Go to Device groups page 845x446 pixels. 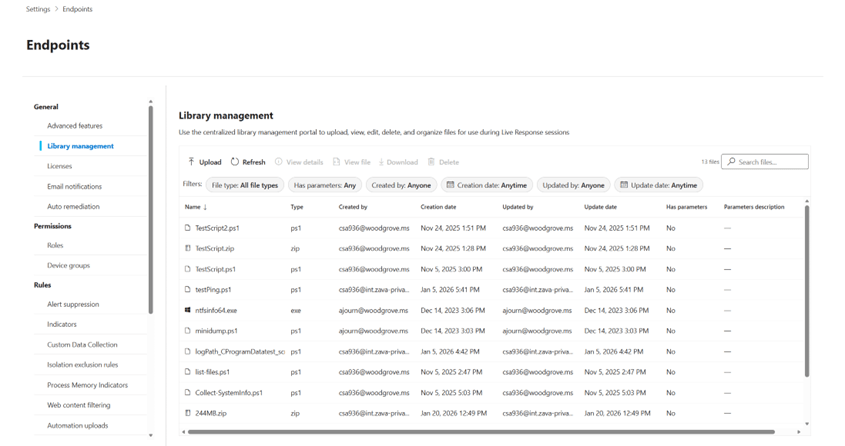(68, 265)
